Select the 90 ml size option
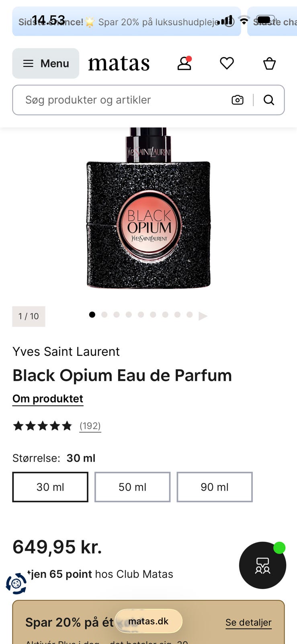 tap(215, 487)
